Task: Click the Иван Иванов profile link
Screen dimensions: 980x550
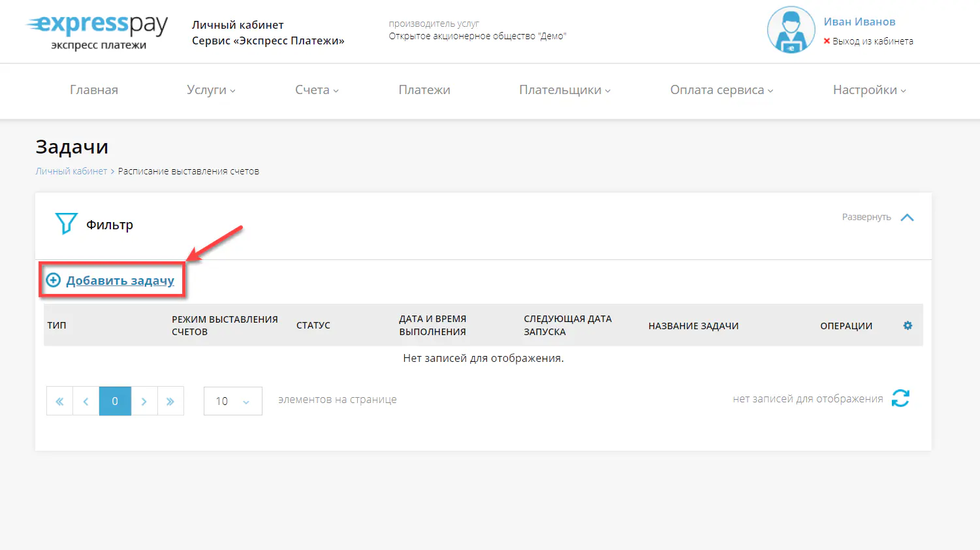Action: point(860,21)
